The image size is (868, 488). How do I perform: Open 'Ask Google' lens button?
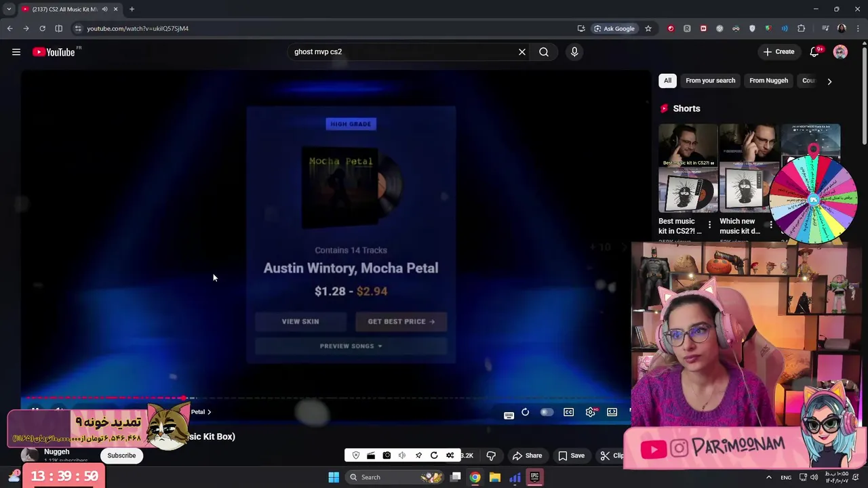pos(614,28)
